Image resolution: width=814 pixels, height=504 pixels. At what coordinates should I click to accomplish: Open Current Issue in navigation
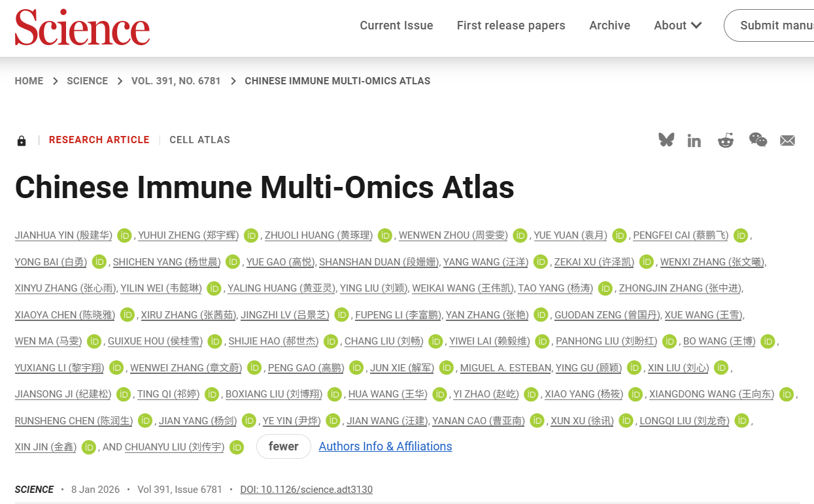point(396,25)
